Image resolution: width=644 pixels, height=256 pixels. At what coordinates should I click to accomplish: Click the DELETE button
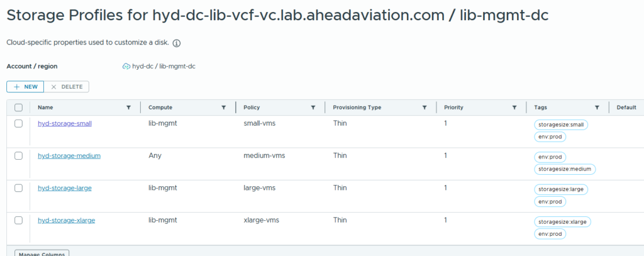(67, 87)
